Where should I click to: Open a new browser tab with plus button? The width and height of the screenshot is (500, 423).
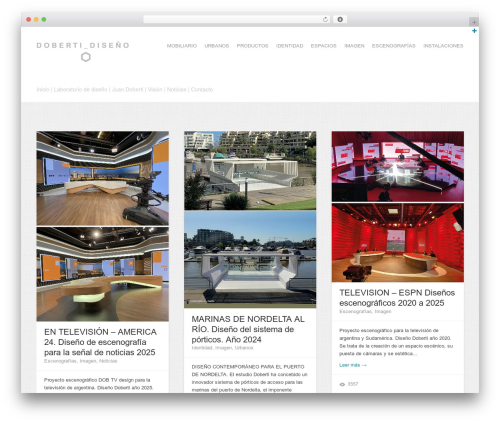(474, 22)
